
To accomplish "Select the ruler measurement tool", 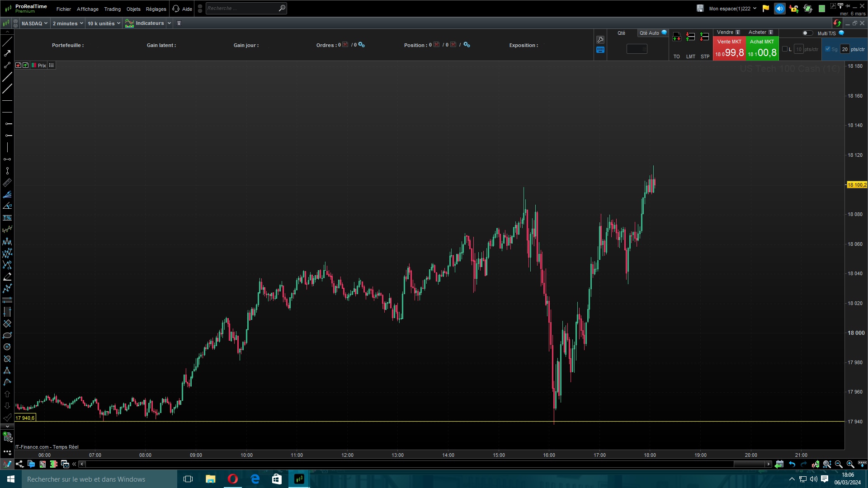I will (7, 183).
